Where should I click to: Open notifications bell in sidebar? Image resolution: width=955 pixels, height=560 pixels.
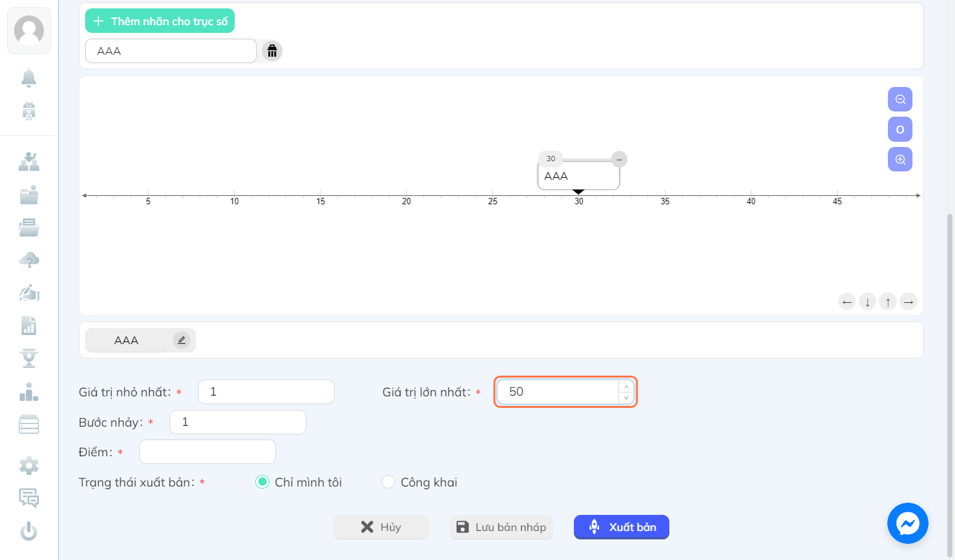click(x=29, y=78)
